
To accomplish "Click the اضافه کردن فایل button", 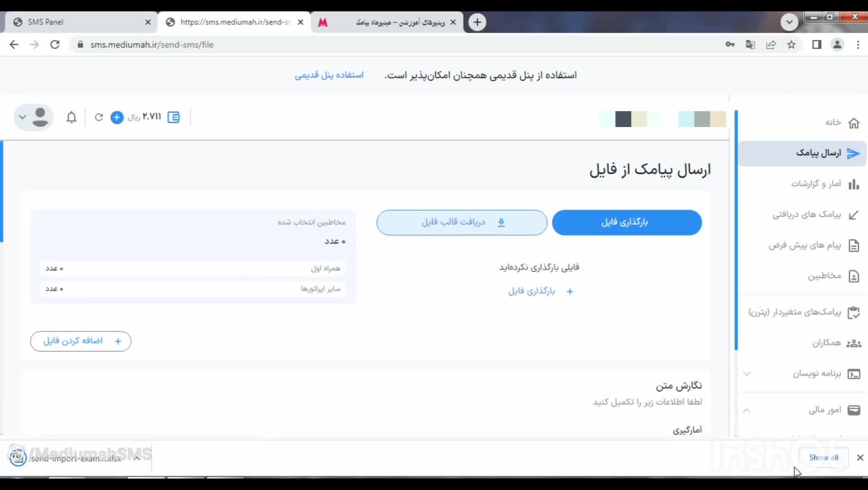I will coord(81,341).
